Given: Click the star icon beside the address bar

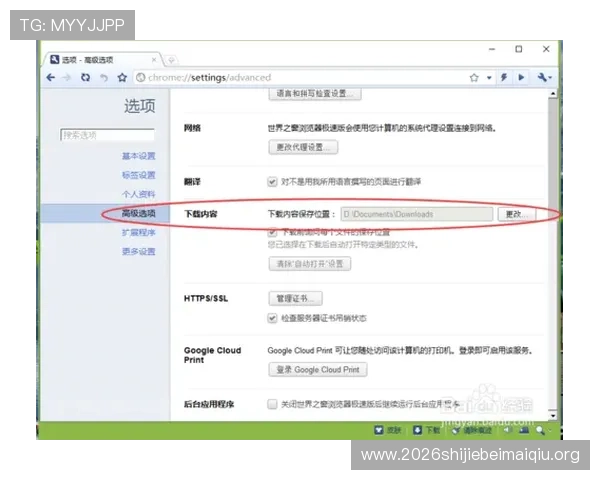Looking at the screenshot, I should point(122,78).
